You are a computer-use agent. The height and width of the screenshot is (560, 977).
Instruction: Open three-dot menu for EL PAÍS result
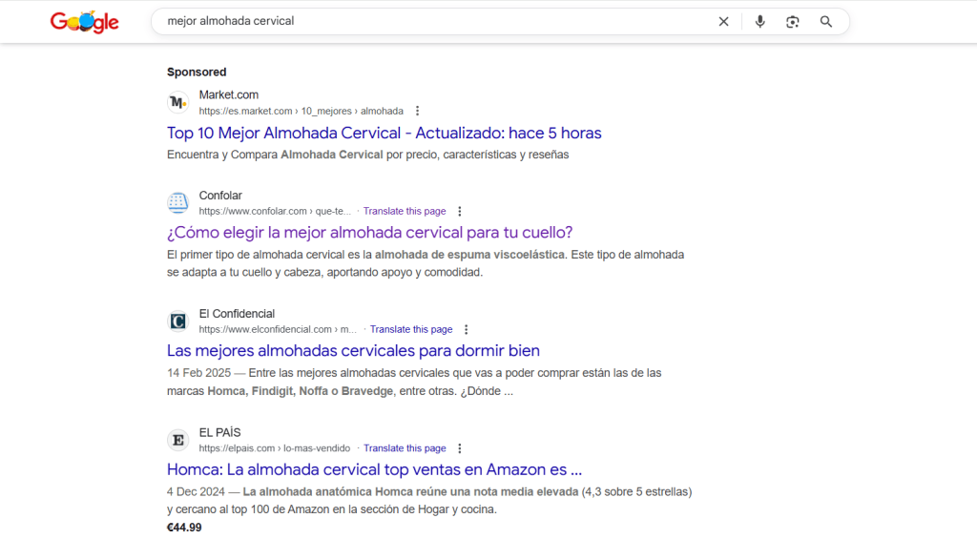point(459,448)
